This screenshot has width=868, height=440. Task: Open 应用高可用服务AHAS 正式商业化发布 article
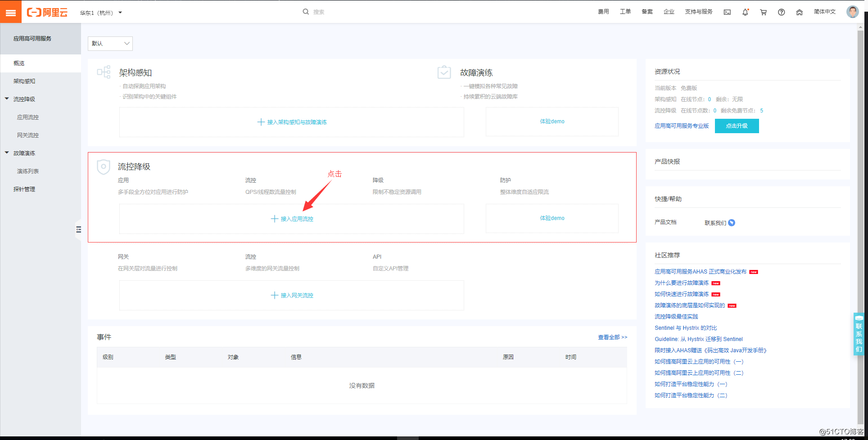pyautogui.click(x=701, y=272)
